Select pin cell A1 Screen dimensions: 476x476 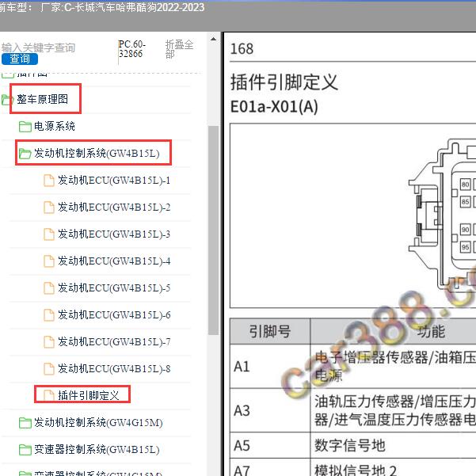click(270, 367)
